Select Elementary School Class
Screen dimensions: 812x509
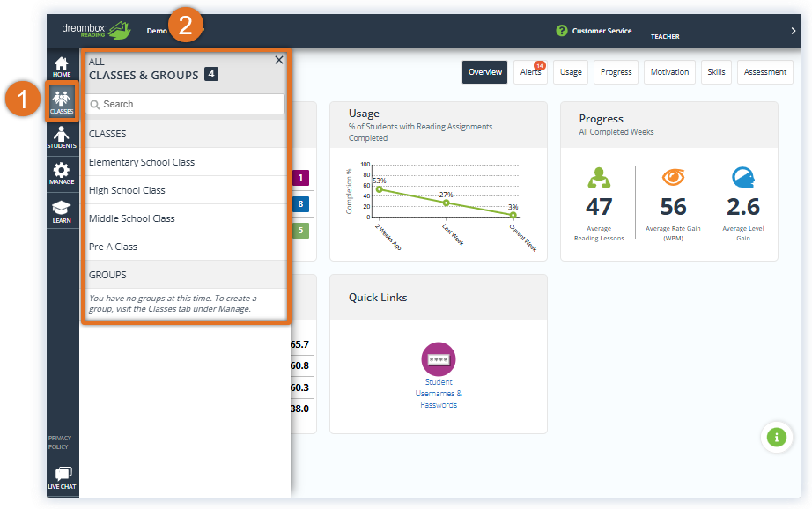[x=142, y=162]
